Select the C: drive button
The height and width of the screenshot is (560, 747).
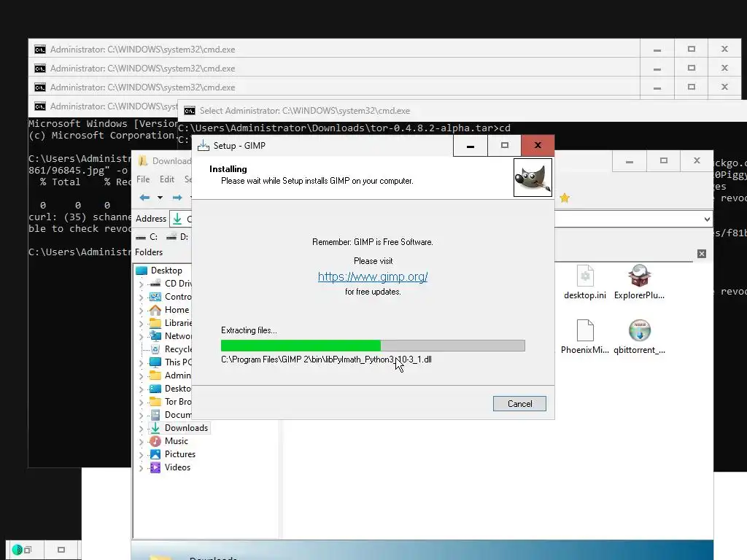[x=147, y=237]
